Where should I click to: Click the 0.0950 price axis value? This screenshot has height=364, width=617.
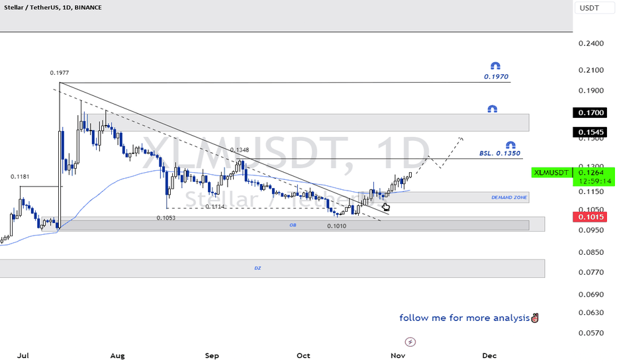pyautogui.click(x=591, y=230)
